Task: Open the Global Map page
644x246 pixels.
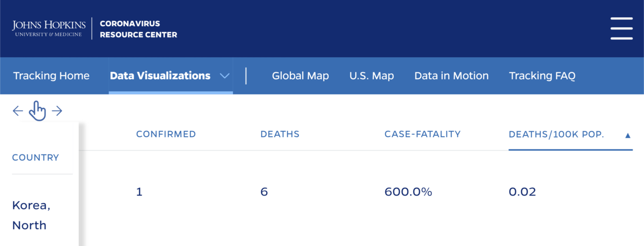Action: 300,76
